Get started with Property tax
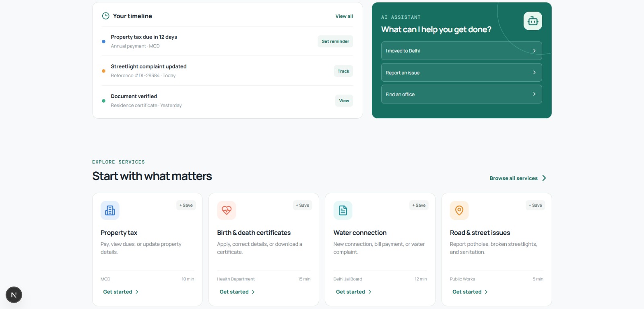This screenshot has height=309, width=644. 121,292
